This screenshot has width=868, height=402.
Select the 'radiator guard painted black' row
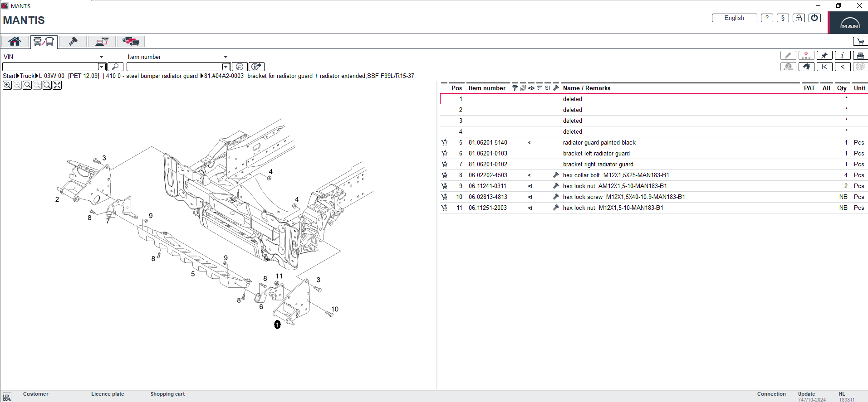click(x=654, y=142)
